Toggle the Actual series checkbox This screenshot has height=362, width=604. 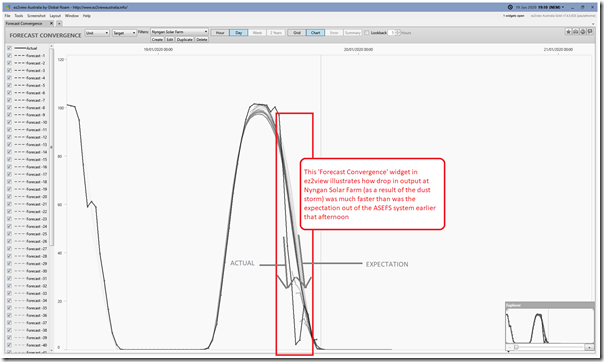tap(9, 48)
